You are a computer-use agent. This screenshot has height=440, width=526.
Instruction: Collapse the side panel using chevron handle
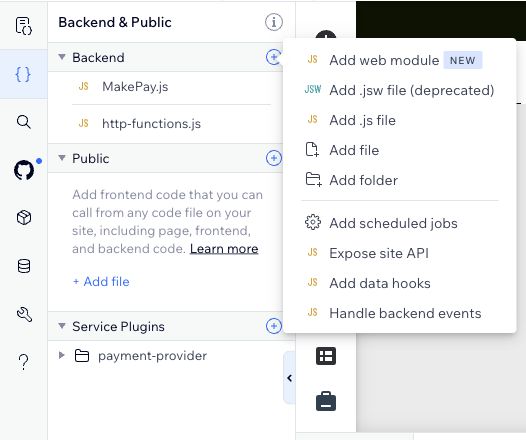tap(289, 378)
